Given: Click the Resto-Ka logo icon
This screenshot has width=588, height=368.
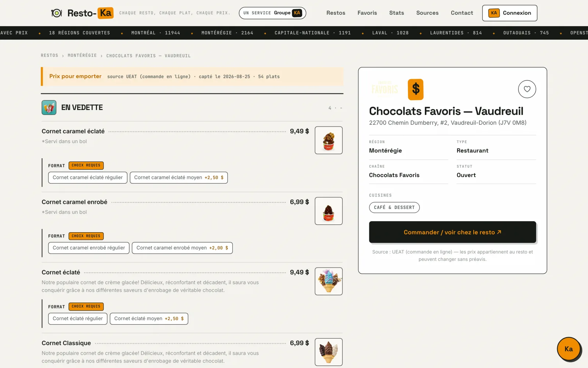Looking at the screenshot, I should [x=56, y=13].
